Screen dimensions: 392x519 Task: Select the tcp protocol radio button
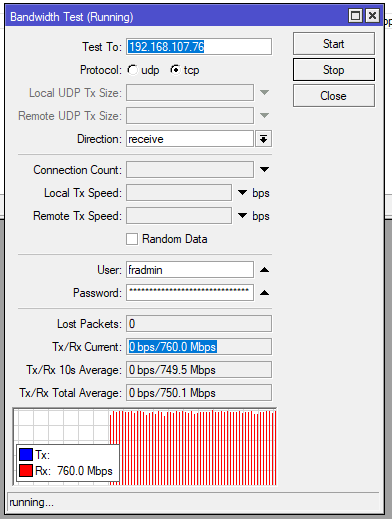point(175,70)
